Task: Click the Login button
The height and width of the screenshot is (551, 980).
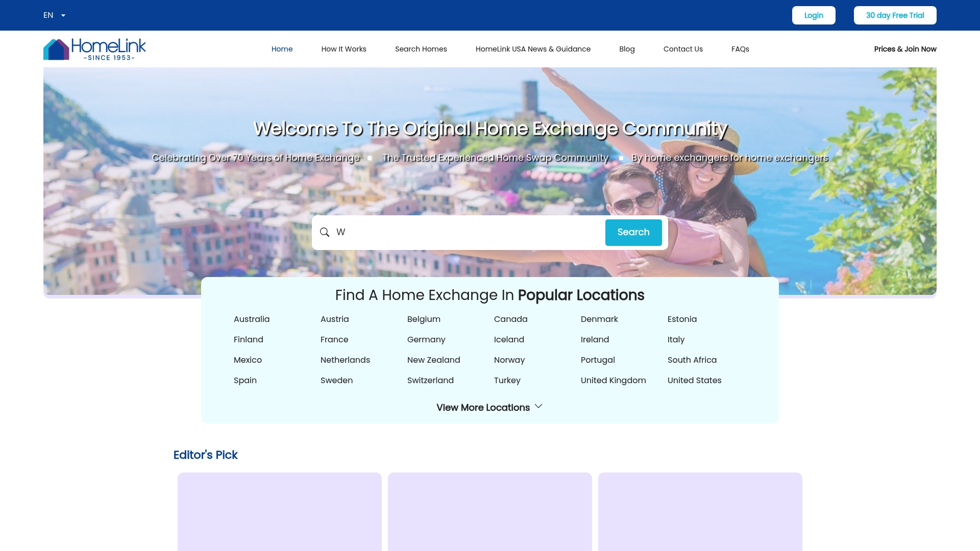Action: 814,15
